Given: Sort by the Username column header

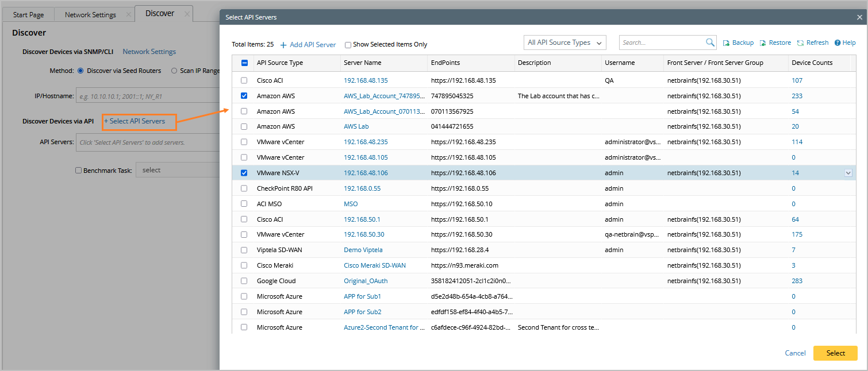Looking at the screenshot, I should 620,63.
